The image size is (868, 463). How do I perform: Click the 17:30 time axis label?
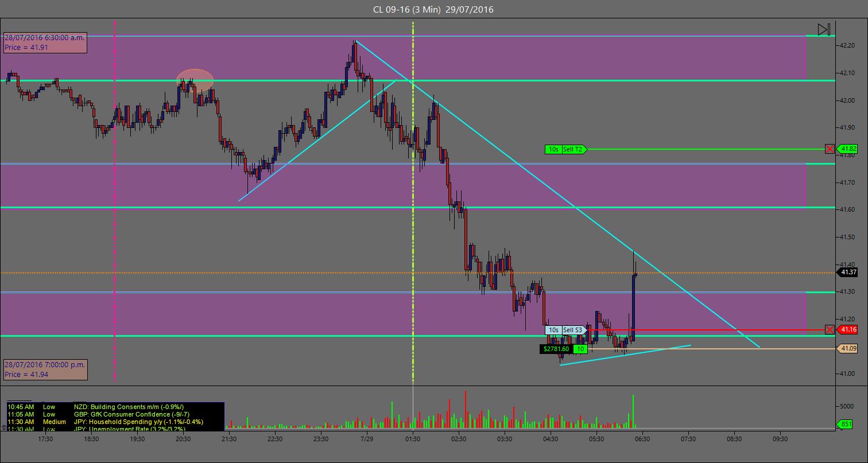point(45,439)
